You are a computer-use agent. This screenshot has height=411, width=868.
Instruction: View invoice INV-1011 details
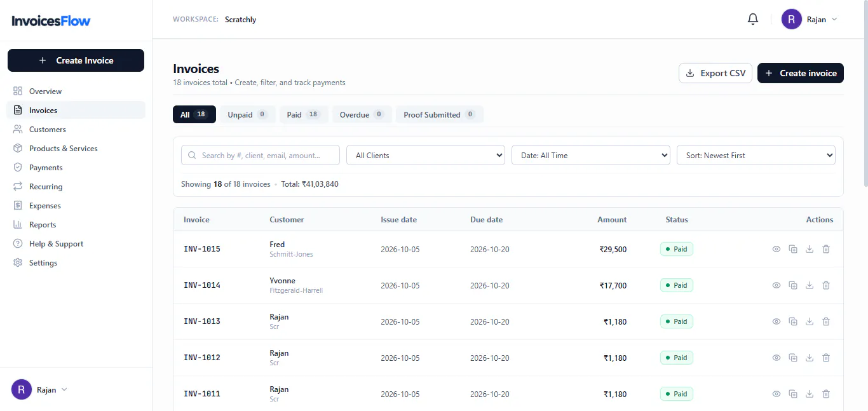pyautogui.click(x=776, y=394)
